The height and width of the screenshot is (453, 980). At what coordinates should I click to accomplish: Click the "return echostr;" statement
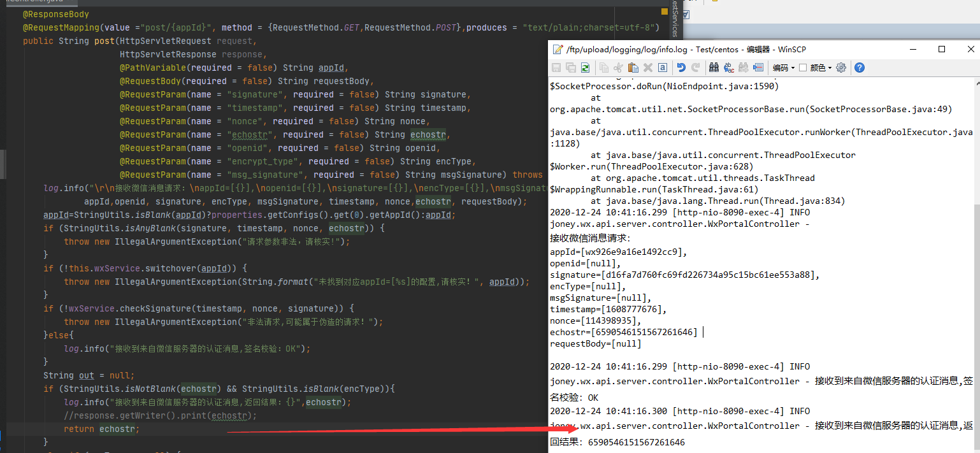101,429
